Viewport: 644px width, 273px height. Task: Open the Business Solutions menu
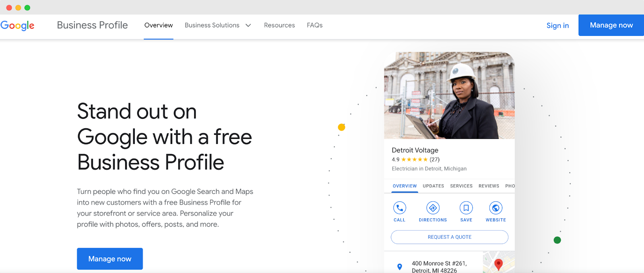click(218, 25)
